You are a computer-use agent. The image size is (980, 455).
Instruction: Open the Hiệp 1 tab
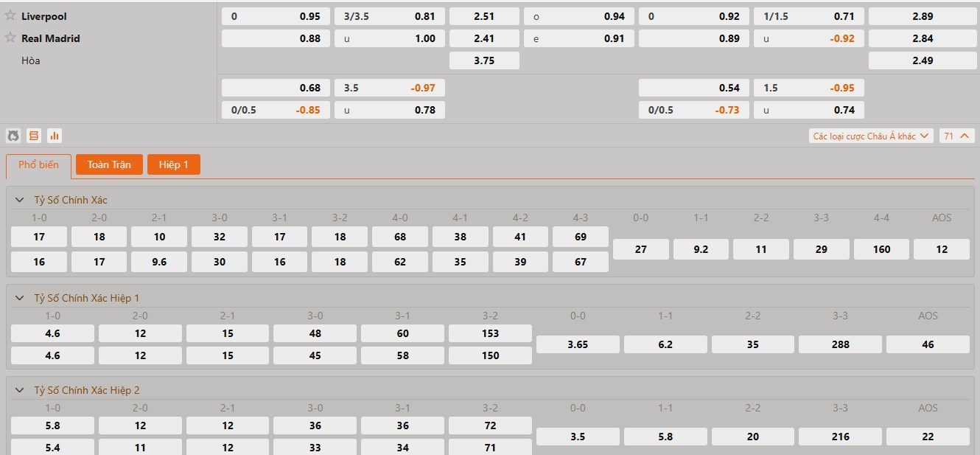174,164
